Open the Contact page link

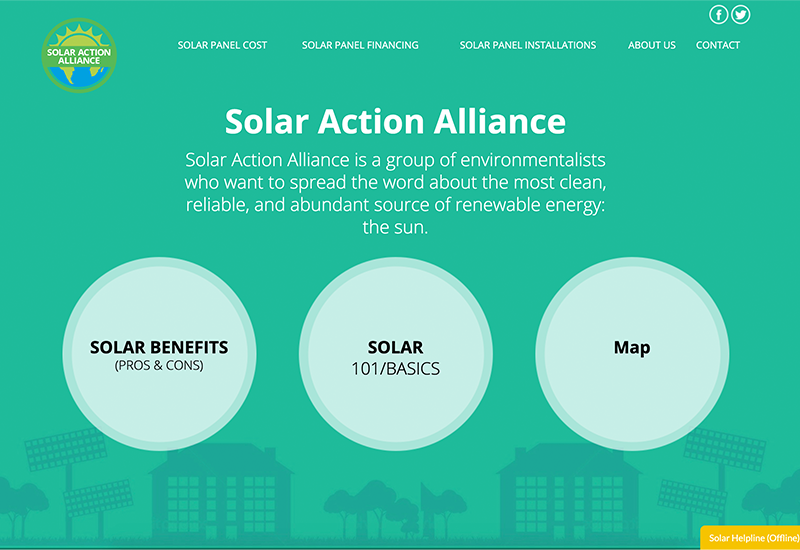pyautogui.click(x=718, y=45)
